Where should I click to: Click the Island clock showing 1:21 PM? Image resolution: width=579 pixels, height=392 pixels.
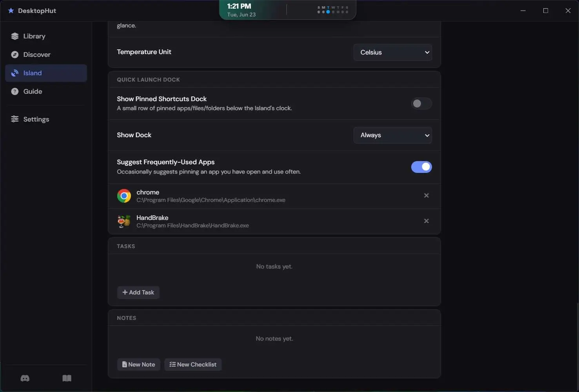(239, 6)
